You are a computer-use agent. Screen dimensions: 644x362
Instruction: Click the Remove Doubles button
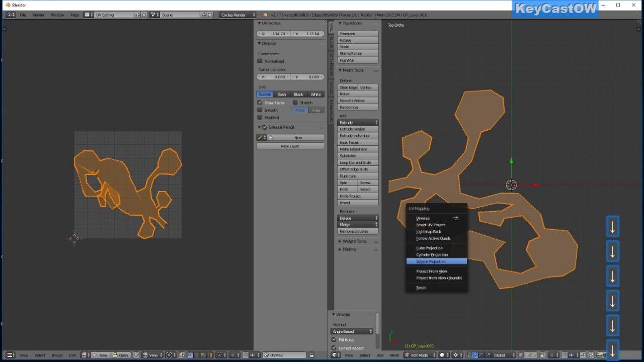(x=358, y=231)
